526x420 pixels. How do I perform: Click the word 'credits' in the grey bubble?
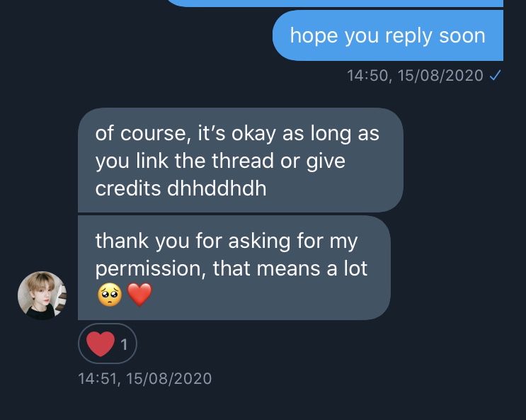[128, 188]
